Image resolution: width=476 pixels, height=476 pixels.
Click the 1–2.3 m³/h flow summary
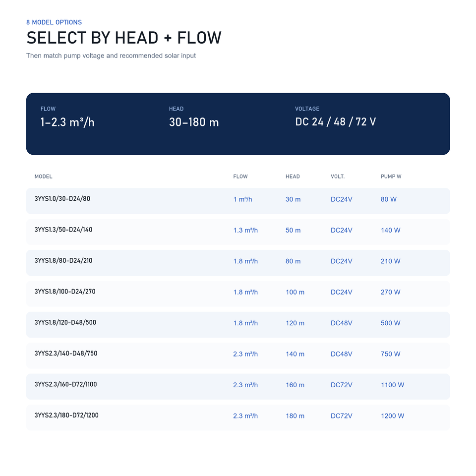pos(67,122)
